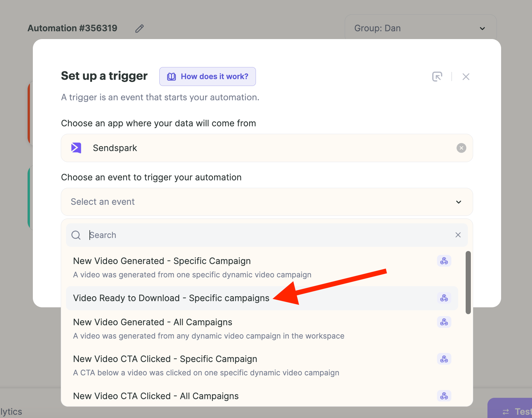The width and height of the screenshot is (532, 418).
Task: Open the Select an event dropdown
Action: tap(267, 202)
